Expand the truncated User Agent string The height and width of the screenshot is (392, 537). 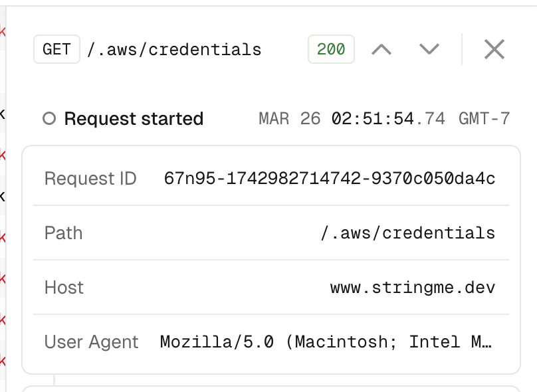click(326, 342)
